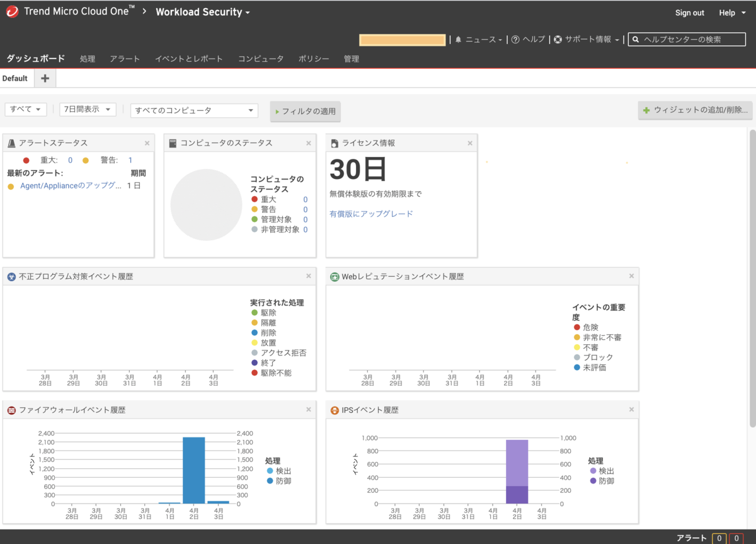Close the ファイアウォールイベント履歴 widget

pos(309,410)
